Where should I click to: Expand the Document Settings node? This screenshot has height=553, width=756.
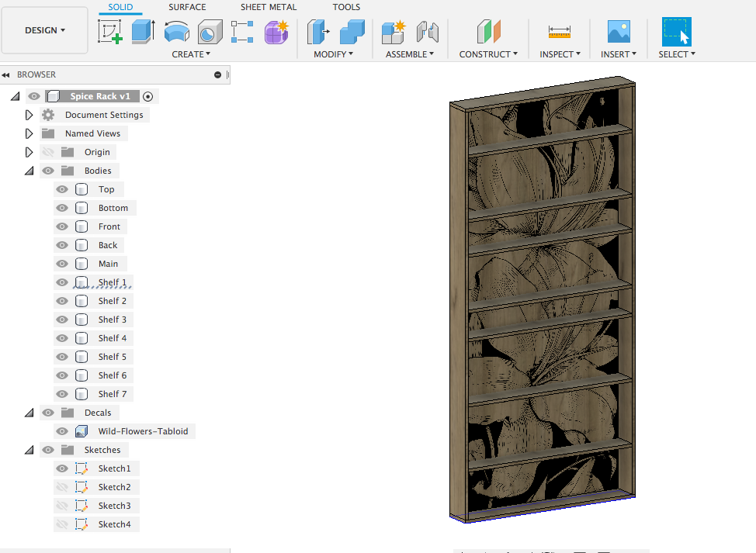coord(29,115)
